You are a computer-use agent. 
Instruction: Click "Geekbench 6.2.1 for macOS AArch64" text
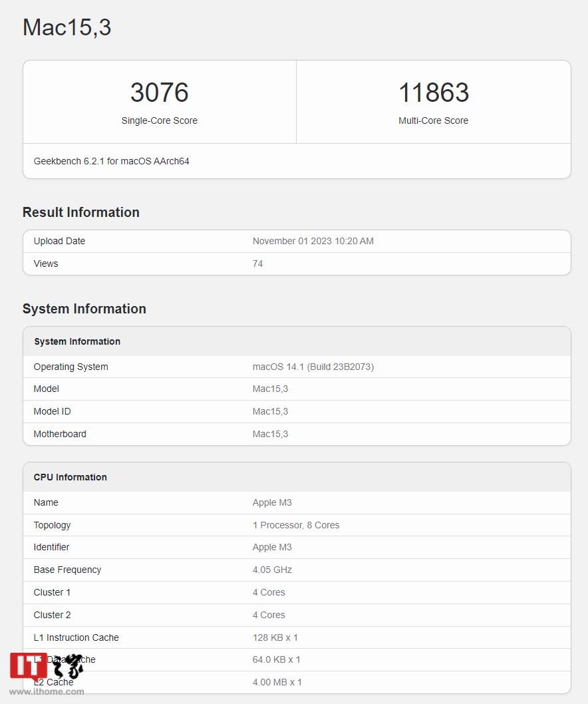pyautogui.click(x=111, y=161)
